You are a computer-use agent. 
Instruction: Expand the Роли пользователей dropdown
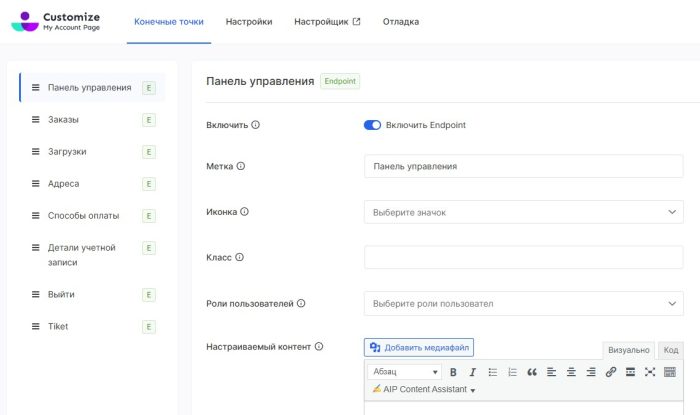coord(523,303)
